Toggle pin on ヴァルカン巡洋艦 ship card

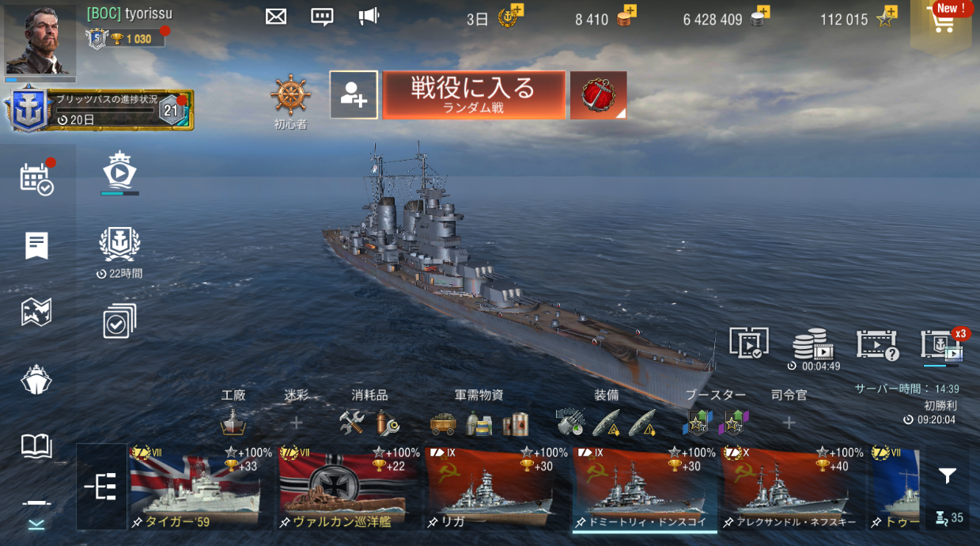285,522
